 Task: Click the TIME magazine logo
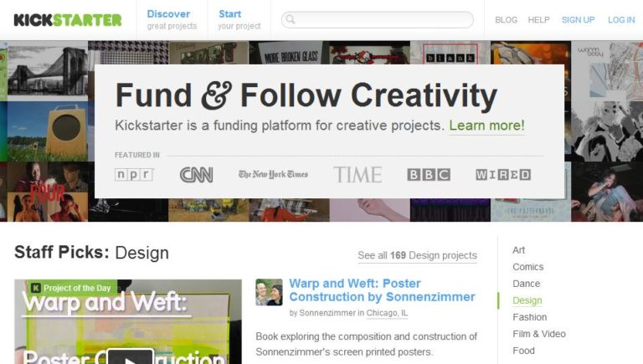(x=358, y=174)
